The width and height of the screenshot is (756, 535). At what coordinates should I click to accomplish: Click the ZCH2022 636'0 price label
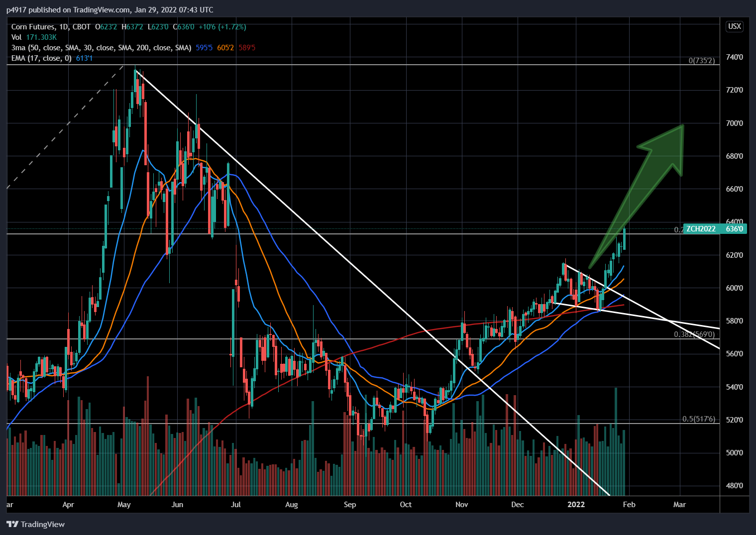(715, 229)
